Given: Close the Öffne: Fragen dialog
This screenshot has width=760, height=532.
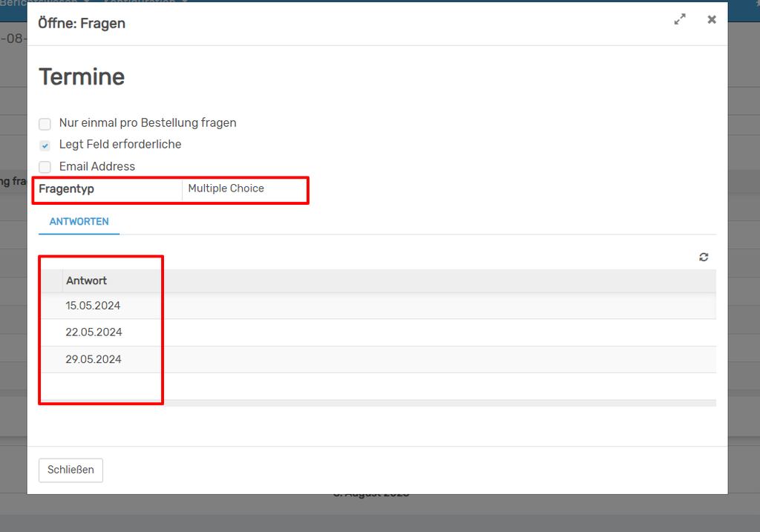Looking at the screenshot, I should pyautogui.click(x=712, y=20).
